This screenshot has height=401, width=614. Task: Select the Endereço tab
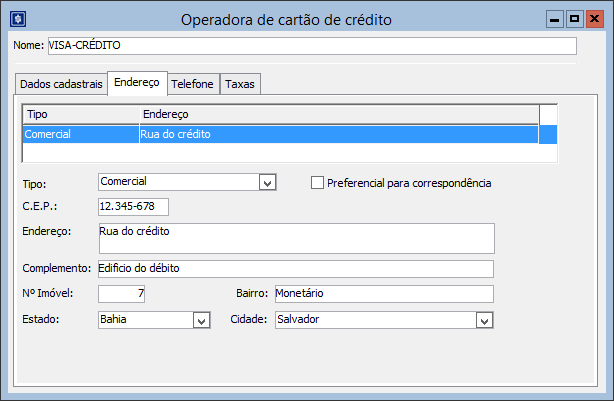(138, 84)
